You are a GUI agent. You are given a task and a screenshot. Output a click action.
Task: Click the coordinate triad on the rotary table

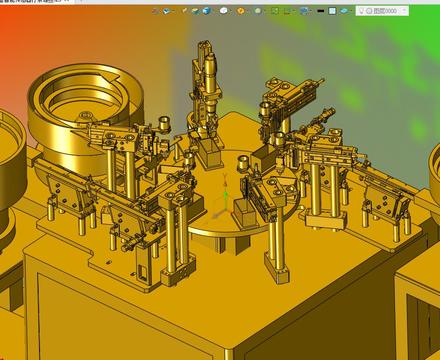point(224,197)
